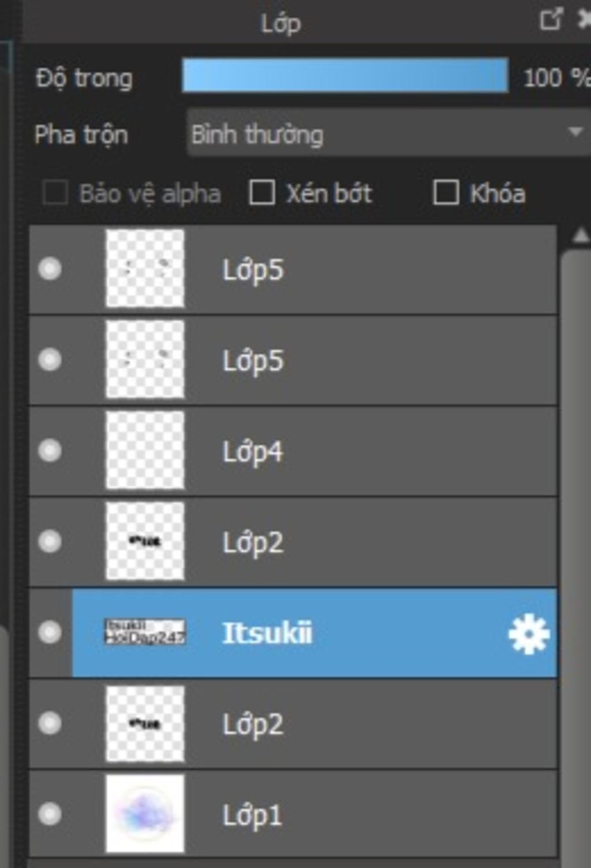Screen dimensions: 591x868
Task: Click the layer list scroll-up arrow
Action: pos(581,235)
